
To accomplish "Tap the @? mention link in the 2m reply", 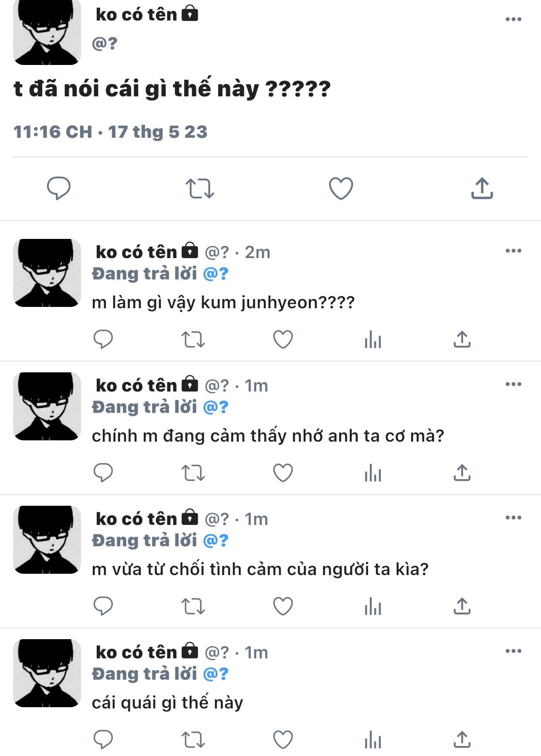I will [x=216, y=274].
